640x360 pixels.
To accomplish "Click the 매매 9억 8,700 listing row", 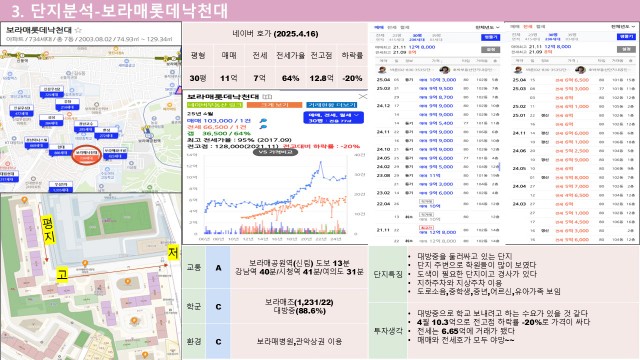I will click(x=438, y=98).
